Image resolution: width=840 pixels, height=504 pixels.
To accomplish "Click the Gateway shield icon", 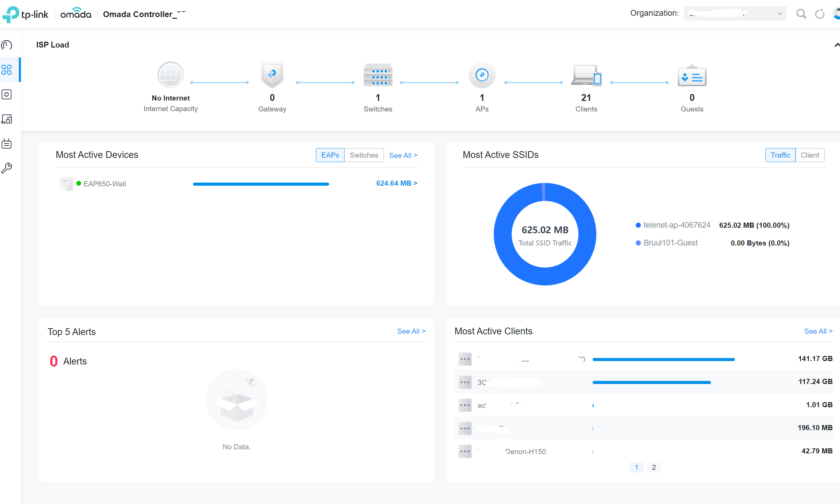I will (272, 75).
